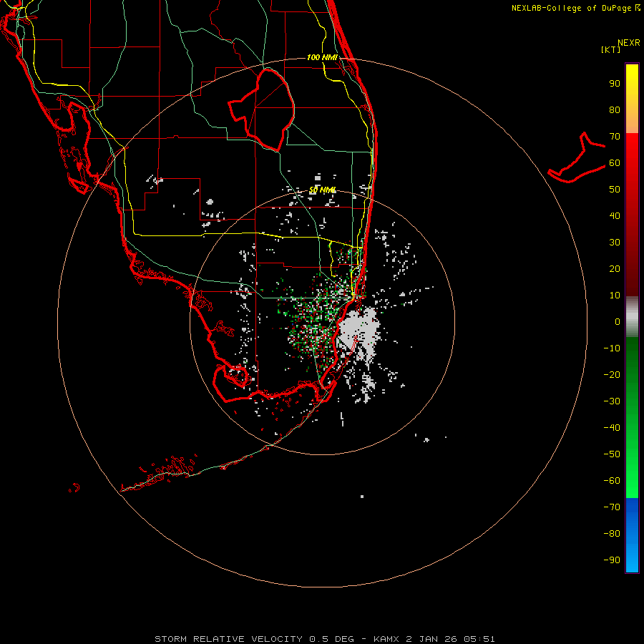Click the 40 value on velocity scale
644x644 pixels.
(x=615, y=216)
